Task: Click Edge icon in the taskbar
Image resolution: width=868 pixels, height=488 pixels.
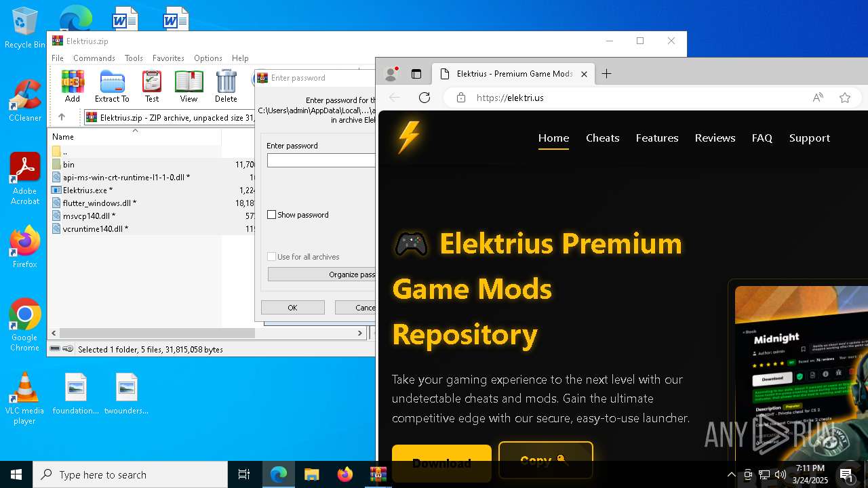Action: point(279,474)
